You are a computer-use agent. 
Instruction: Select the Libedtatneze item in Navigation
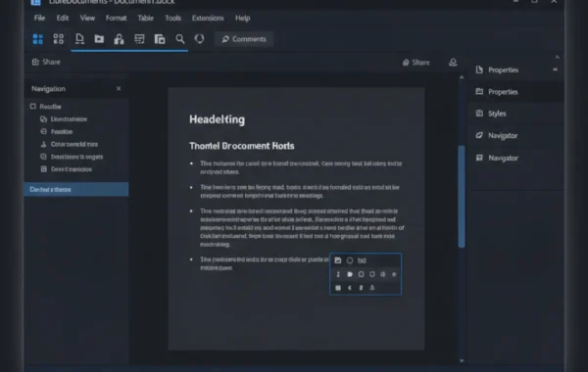pyautogui.click(x=69, y=119)
